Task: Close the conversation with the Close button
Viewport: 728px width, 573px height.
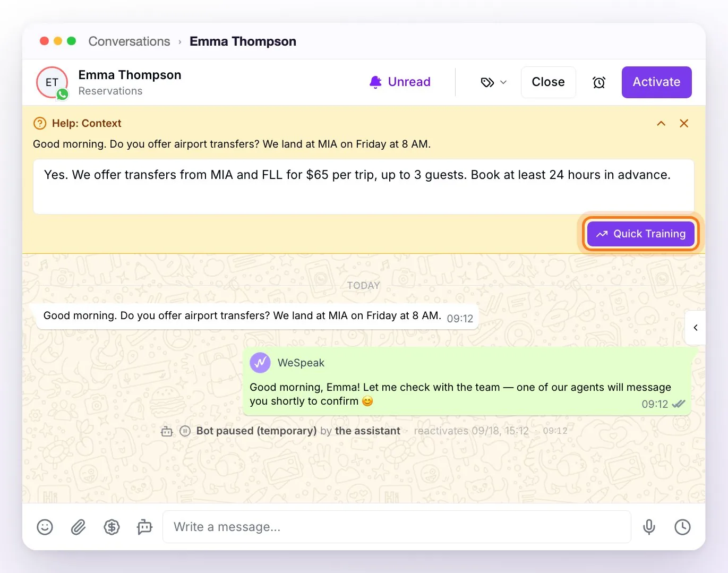Action: click(x=548, y=82)
